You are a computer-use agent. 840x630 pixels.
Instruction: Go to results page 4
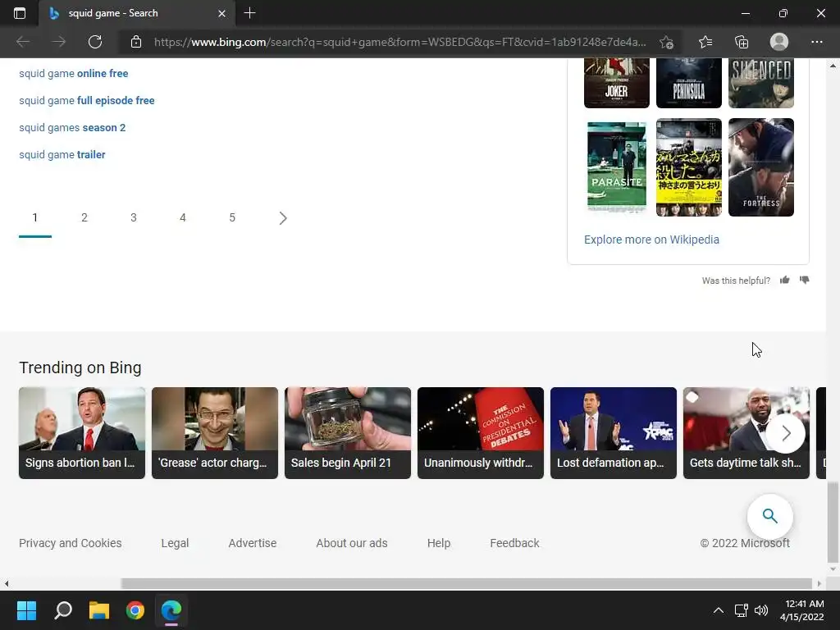point(183,217)
